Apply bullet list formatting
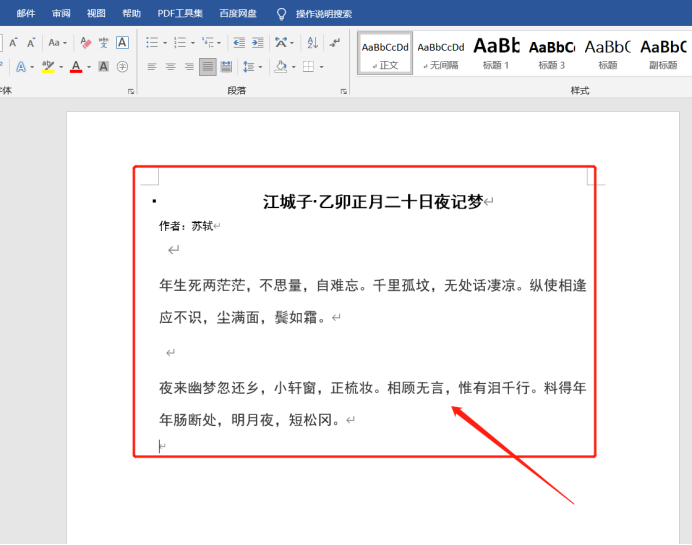Screen dimensions: 692x545 pos(152,43)
